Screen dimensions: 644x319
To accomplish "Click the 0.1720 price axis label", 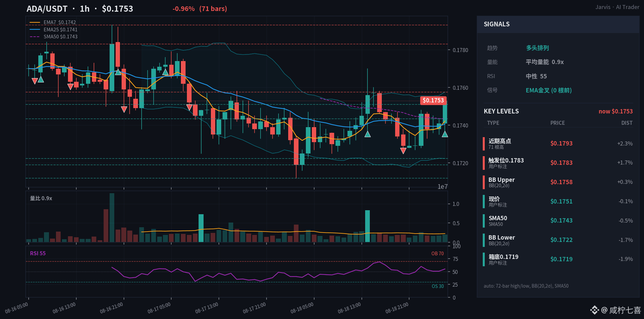I will coord(460,163).
